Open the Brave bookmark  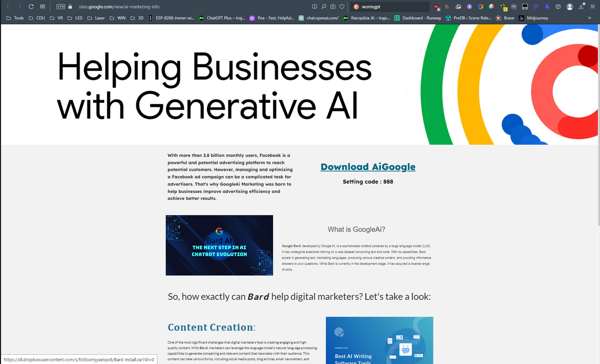tap(505, 18)
